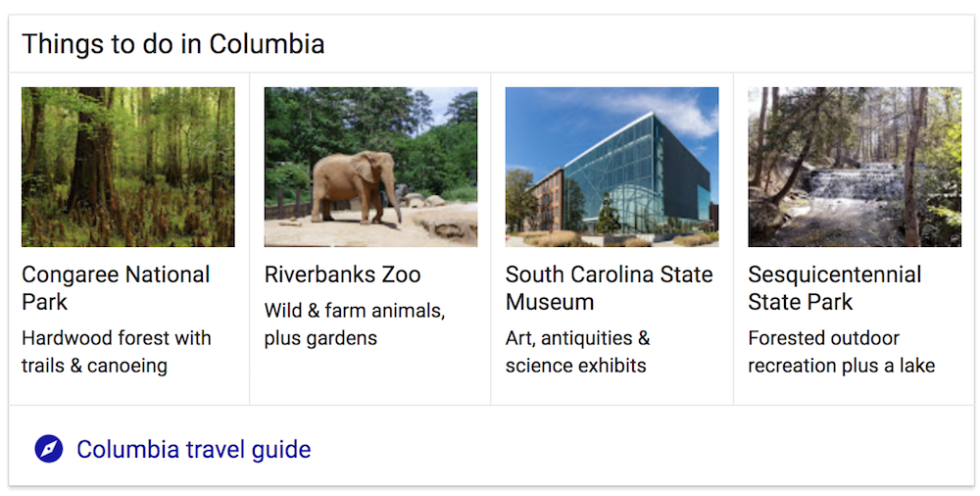This screenshot has height=496, width=980.
Task: Open the Riverbanks Zoo photo
Action: [x=370, y=167]
